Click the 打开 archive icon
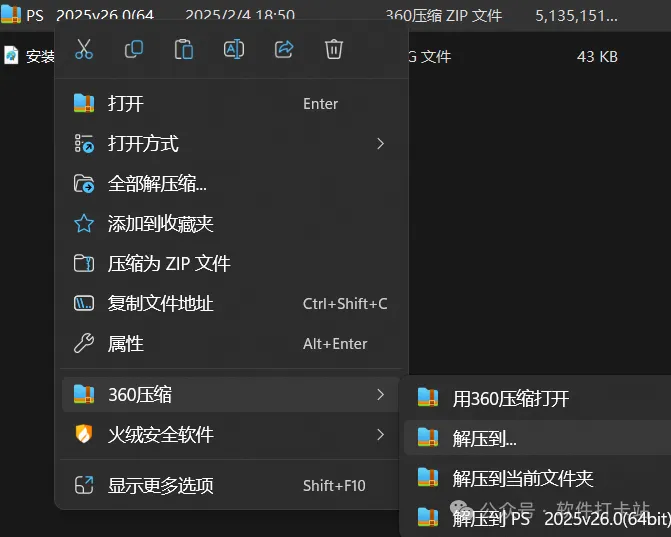Viewport: 671px width, 537px height. tap(84, 103)
